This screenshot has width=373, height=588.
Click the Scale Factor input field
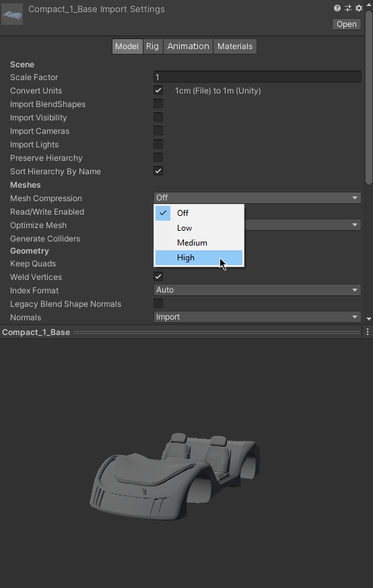[257, 77]
